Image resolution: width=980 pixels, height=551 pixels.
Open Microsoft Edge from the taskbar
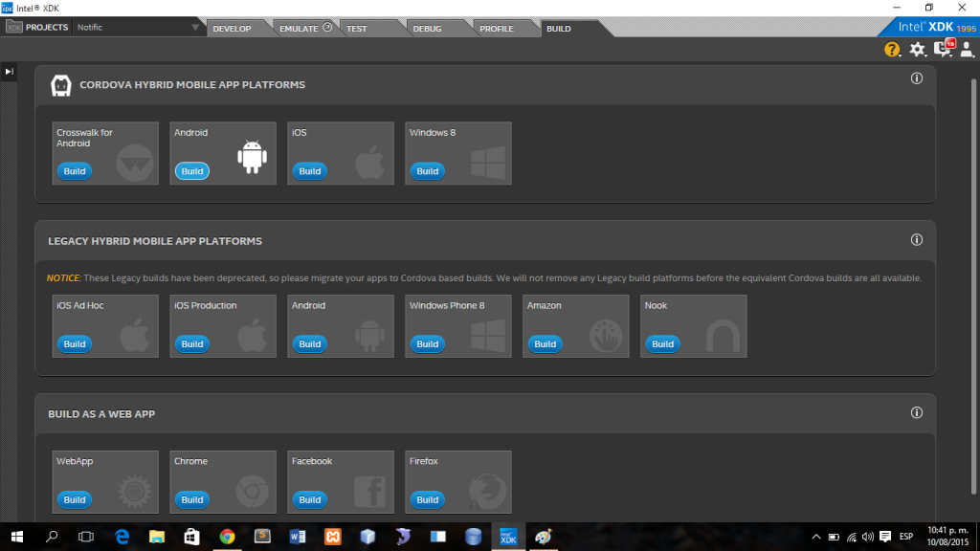pos(122,537)
